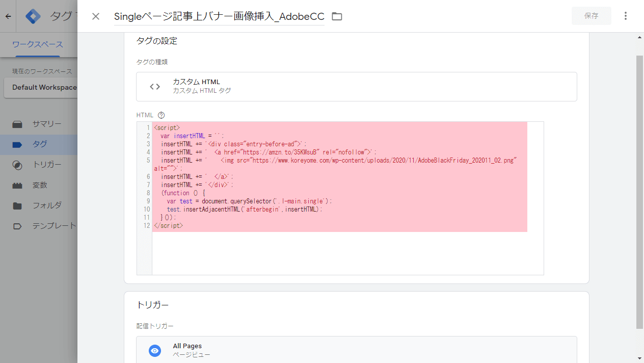Open 変数 in the sidebar
Image resolution: width=644 pixels, height=363 pixels.
[40, 185]
